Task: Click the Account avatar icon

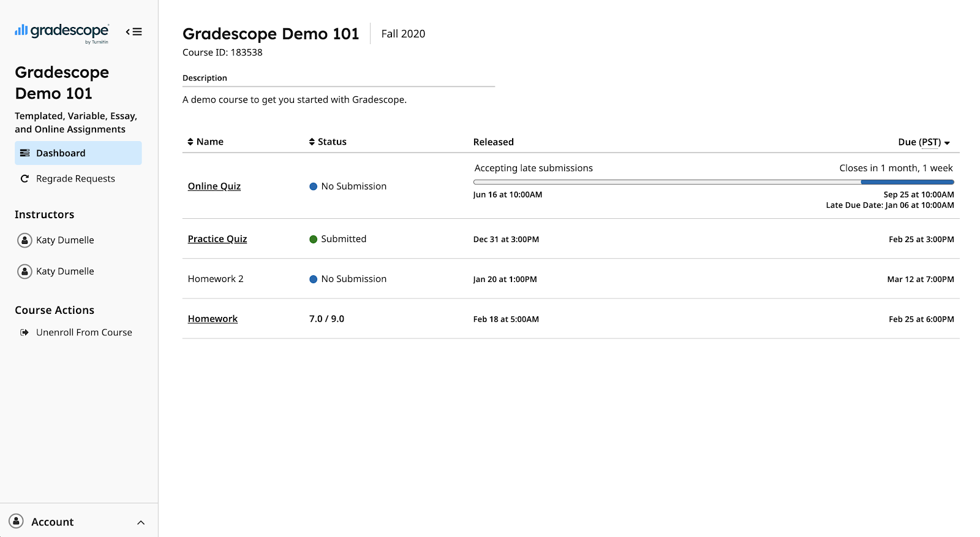Action: click(x=17, y=522)
